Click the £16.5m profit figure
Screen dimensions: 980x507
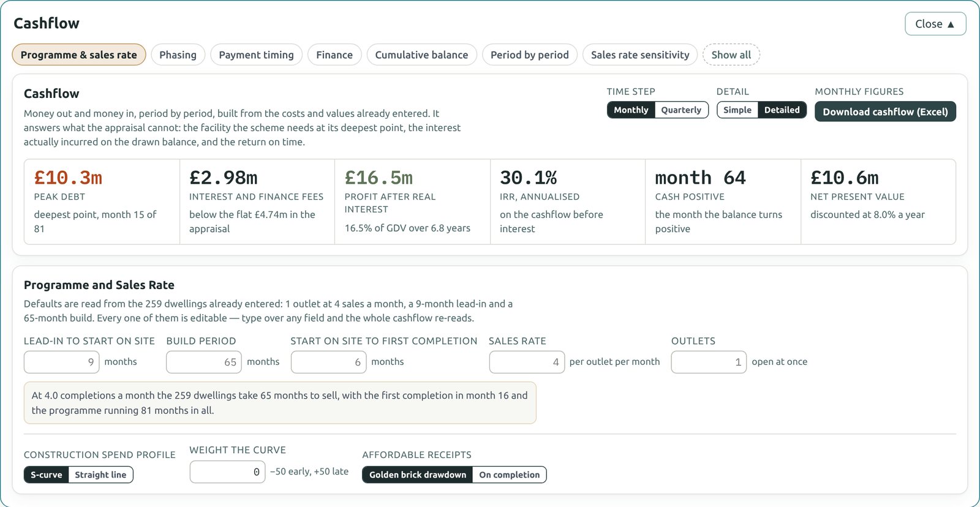pyautogui.click(x=379, y=178)
